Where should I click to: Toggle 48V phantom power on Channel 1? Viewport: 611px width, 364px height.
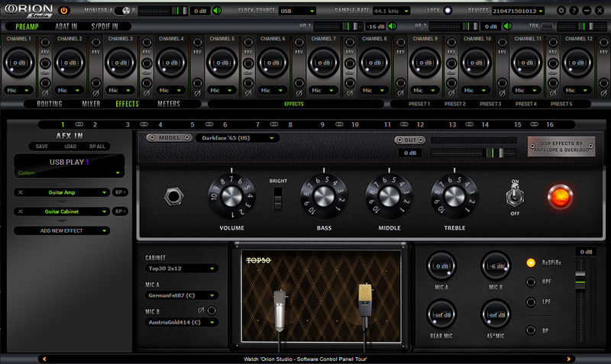[45, 42]
